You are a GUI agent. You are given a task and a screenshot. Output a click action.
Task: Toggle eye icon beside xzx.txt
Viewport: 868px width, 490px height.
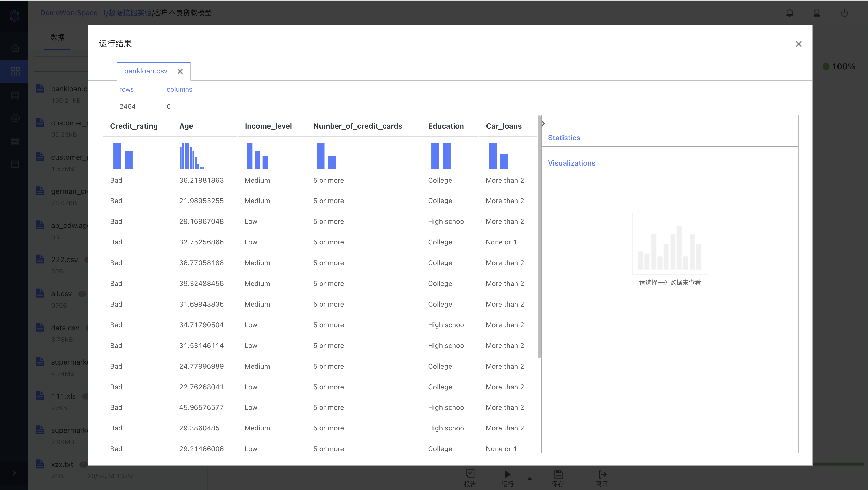[x=83, y=465]
